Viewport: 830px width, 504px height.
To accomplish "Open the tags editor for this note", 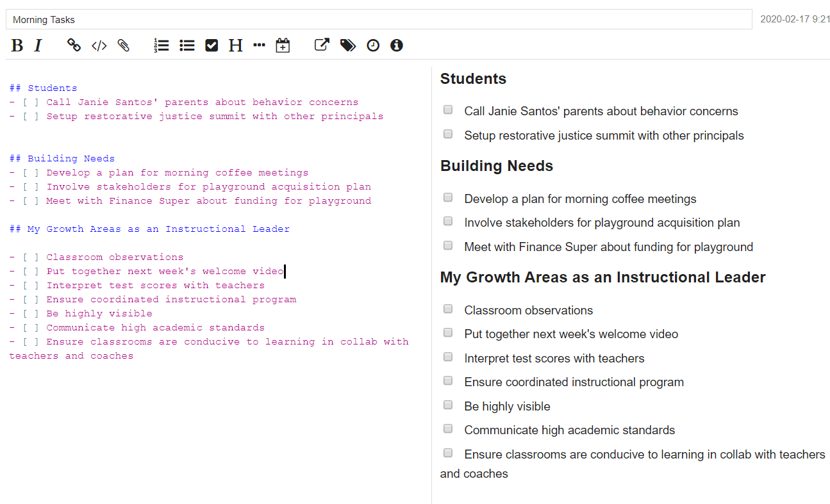I will click(348, 45).
